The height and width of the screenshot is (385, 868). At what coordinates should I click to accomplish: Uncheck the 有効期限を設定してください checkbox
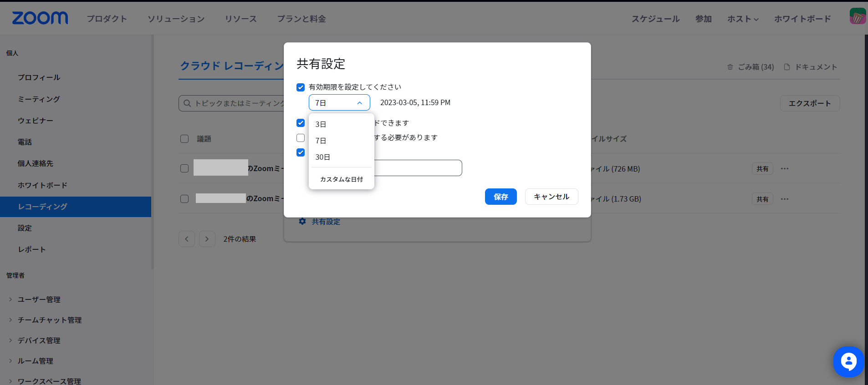point(301,87)
